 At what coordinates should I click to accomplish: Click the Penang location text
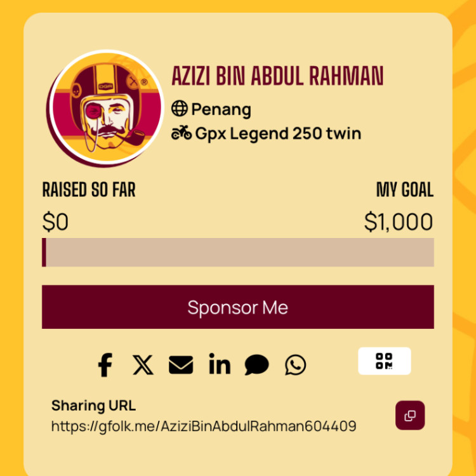pos(221,109)
